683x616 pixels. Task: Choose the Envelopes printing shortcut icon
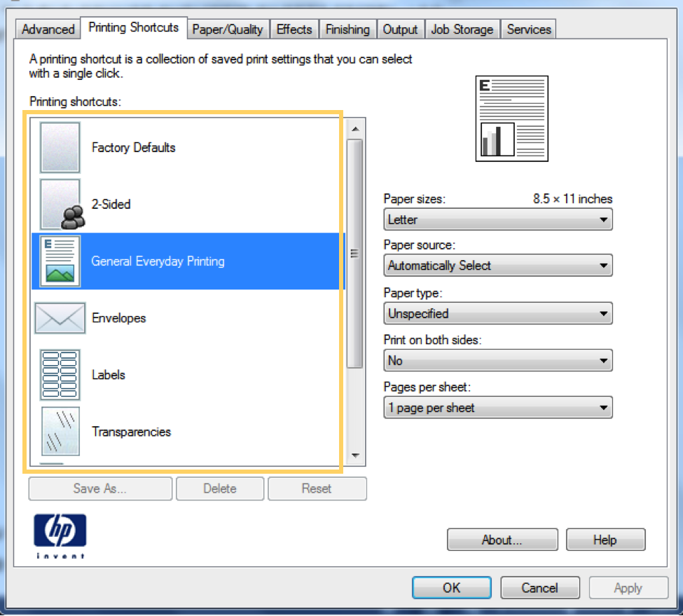tap(60, 318)
